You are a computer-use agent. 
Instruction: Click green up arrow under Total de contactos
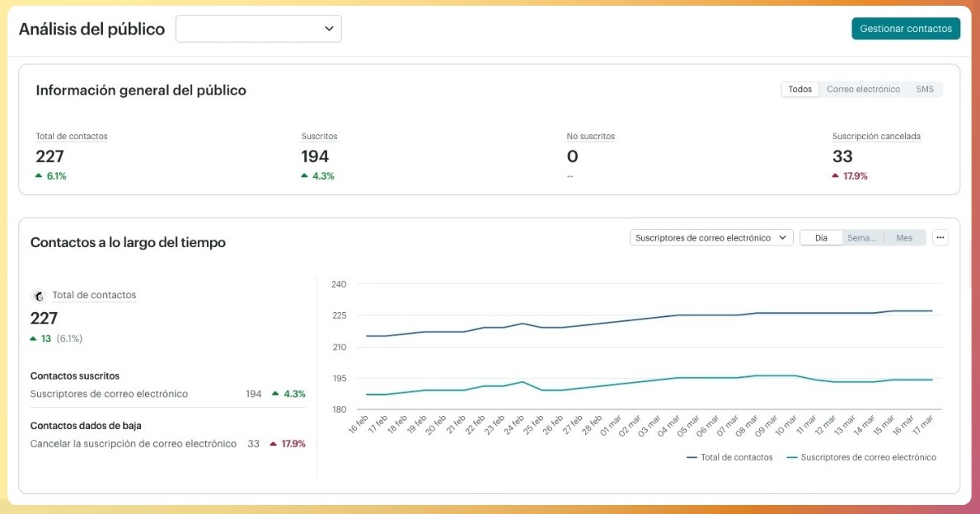pyautogui.click(x=39, y=175)
